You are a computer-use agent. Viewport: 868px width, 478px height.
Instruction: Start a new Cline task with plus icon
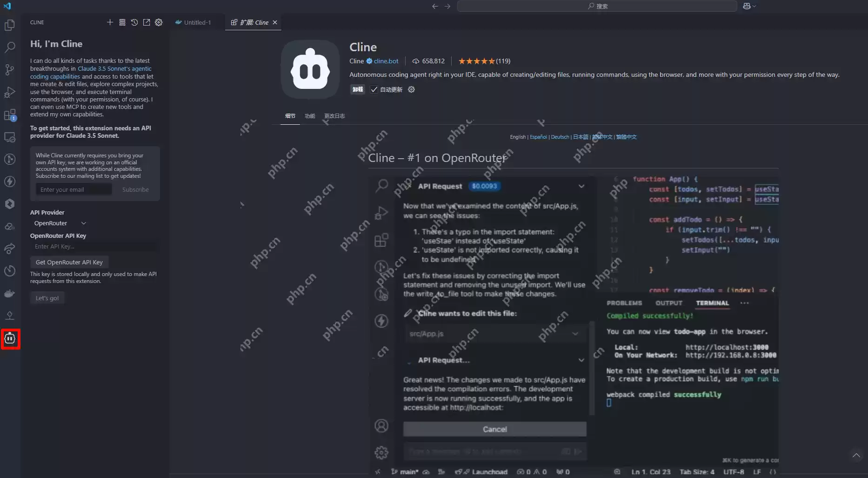pyautogui.click(x=110, y=22)
